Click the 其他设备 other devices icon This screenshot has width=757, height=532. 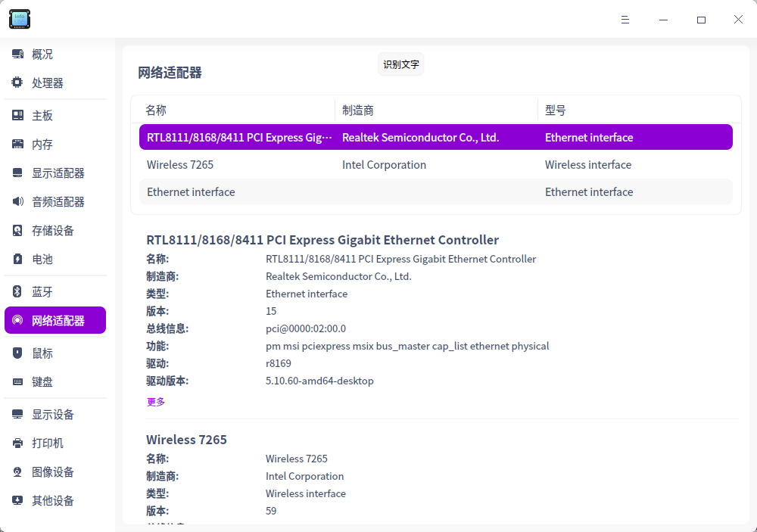coord(18,500)
